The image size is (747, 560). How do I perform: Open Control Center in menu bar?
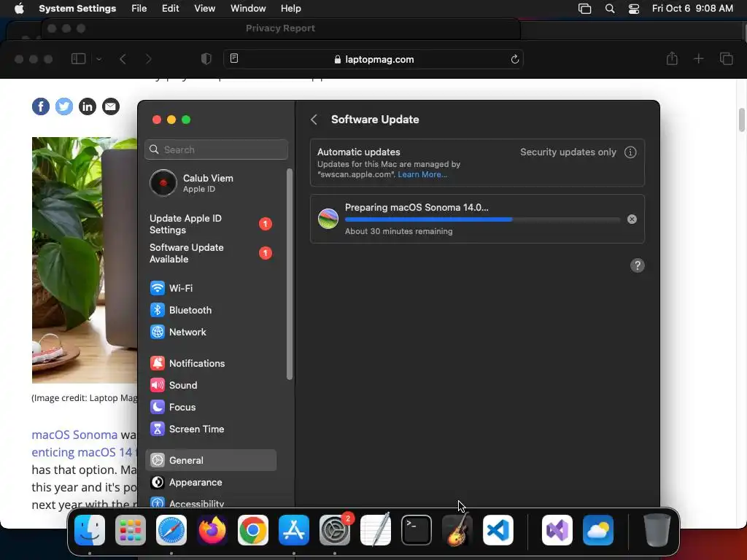pyautogui.click(x=634, y=9)
